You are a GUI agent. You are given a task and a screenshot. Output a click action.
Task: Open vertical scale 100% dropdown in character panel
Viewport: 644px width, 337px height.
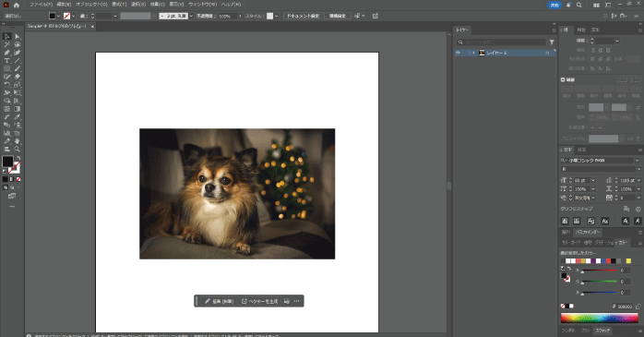point(593,189)
